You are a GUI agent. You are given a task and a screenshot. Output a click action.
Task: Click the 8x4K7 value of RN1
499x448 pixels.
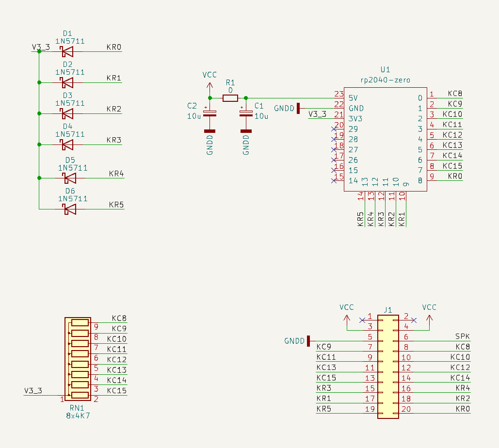[78, 416]
